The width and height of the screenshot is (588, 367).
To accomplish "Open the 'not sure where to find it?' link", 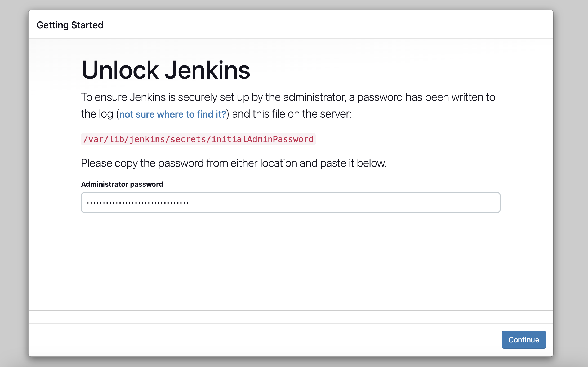I will coord(173,114).
